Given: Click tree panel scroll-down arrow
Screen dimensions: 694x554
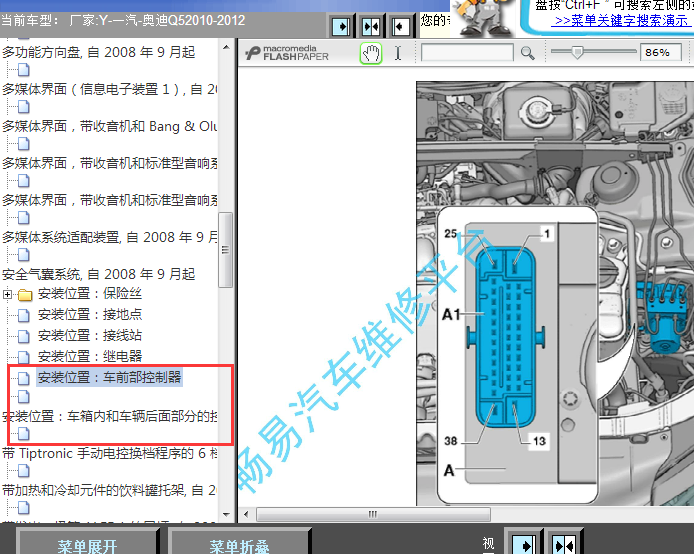Looking at the screenshot, I should (226, 515).
